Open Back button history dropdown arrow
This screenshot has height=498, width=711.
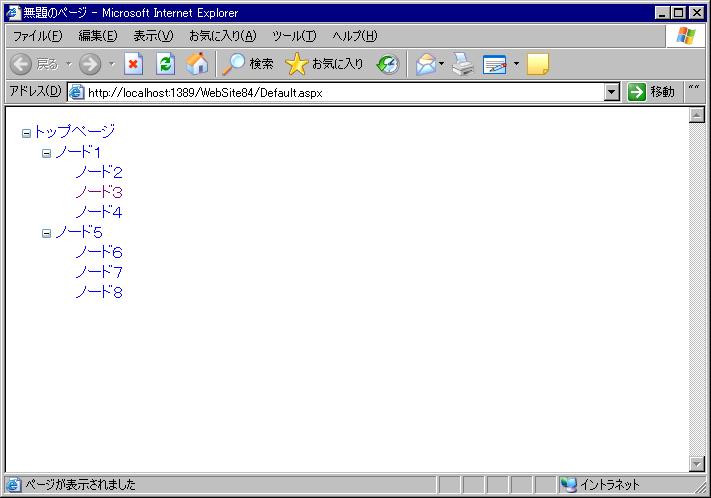tap(69, 64)
